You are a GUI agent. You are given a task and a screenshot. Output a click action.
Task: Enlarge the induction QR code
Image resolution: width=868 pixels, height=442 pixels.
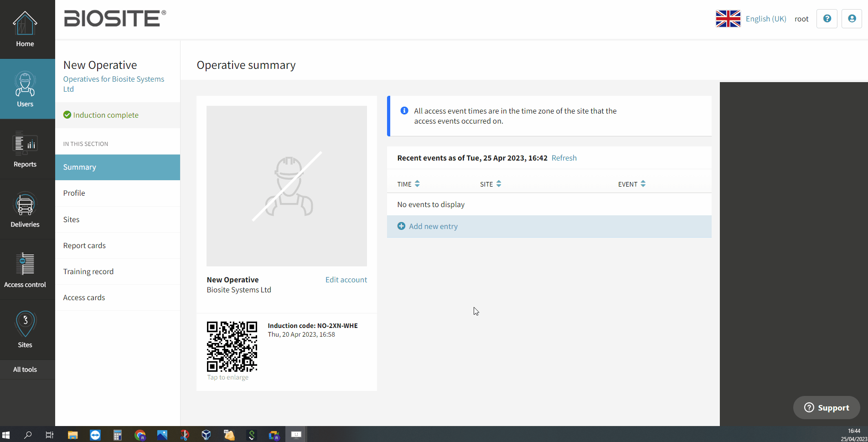tap(232, 347)
